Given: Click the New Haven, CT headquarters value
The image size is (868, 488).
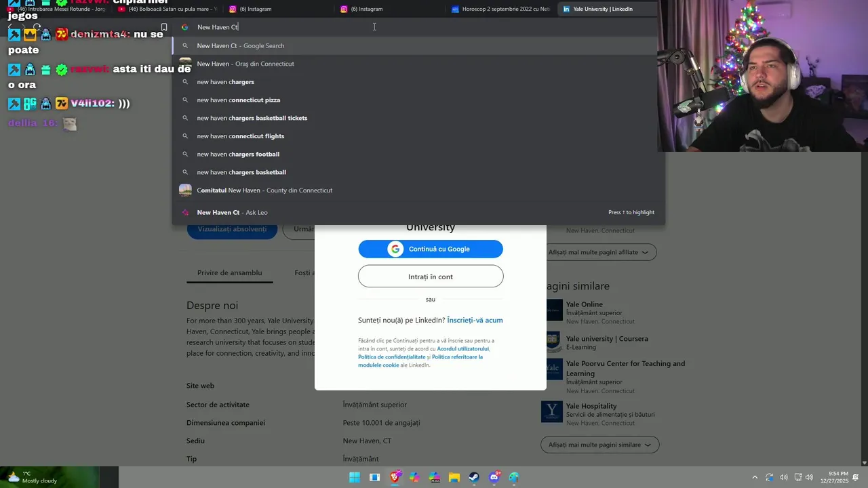Looking at the screenshot, I should (x=367, y=441).
